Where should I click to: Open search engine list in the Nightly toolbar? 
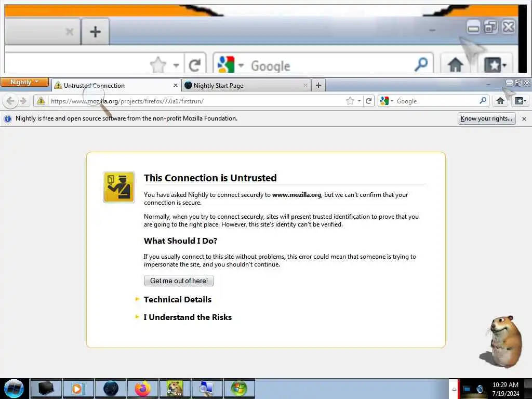(387, 101)
